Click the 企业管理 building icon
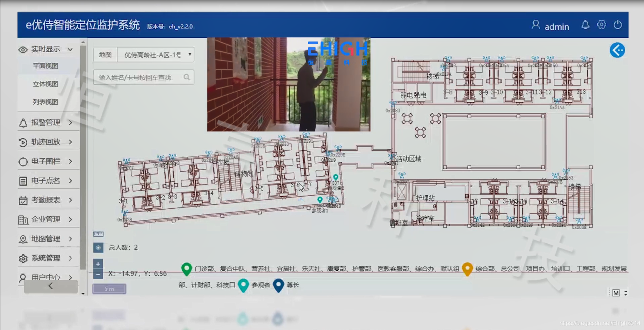644x330 pixels. [x=23, y=220]
